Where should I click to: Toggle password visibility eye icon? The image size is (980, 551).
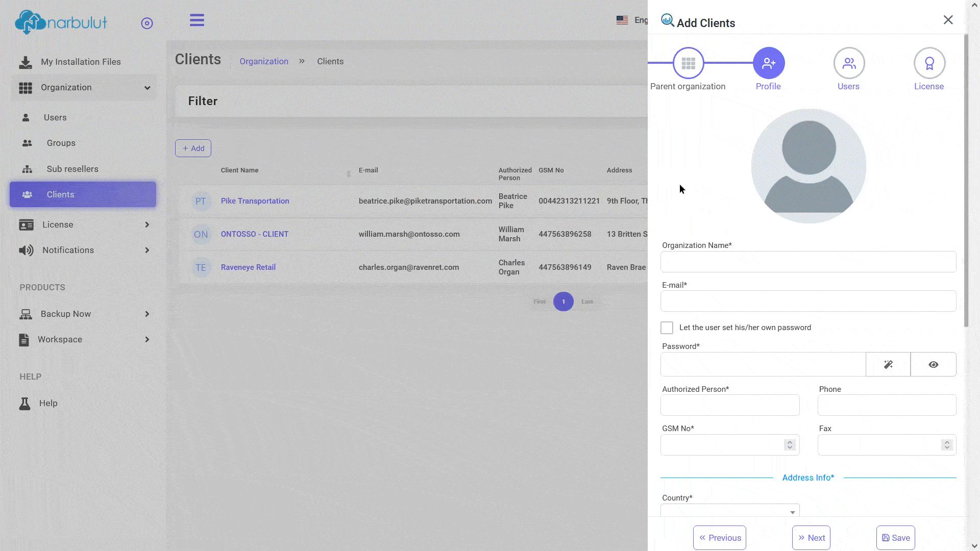tap(934, 365)
